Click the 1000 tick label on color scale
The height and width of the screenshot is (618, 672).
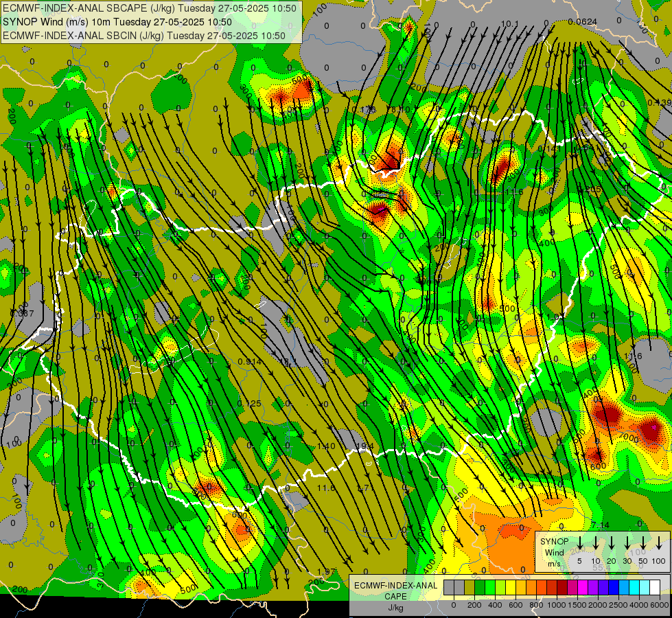click(x=557, y=605)
